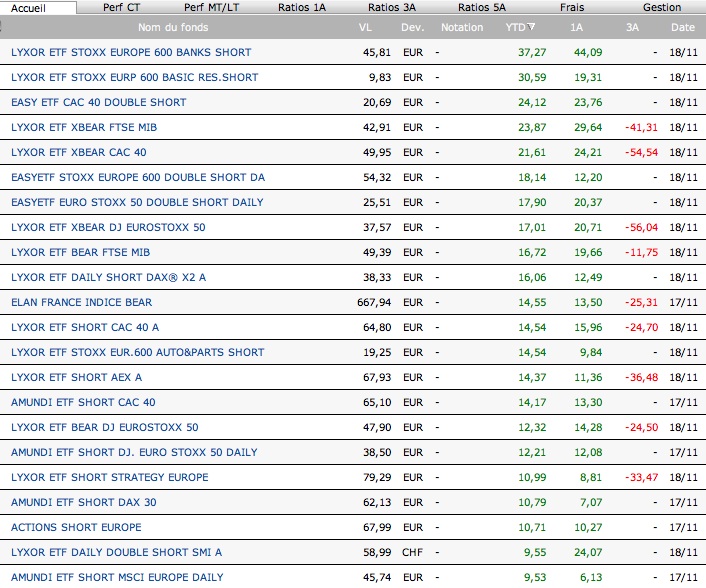Sort by 3A column header
Viewport: 706px width, 588px height.
632,27
